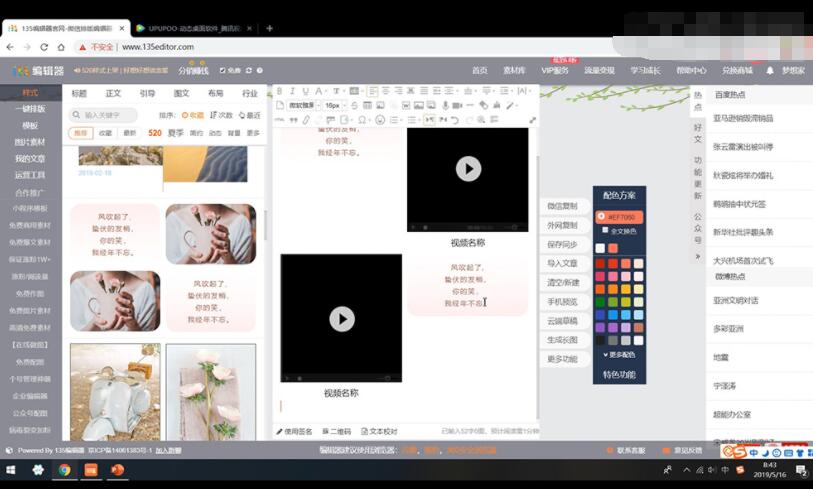Reload the browser page
Screen dimensions: 813x489
[x=44, y=47]
